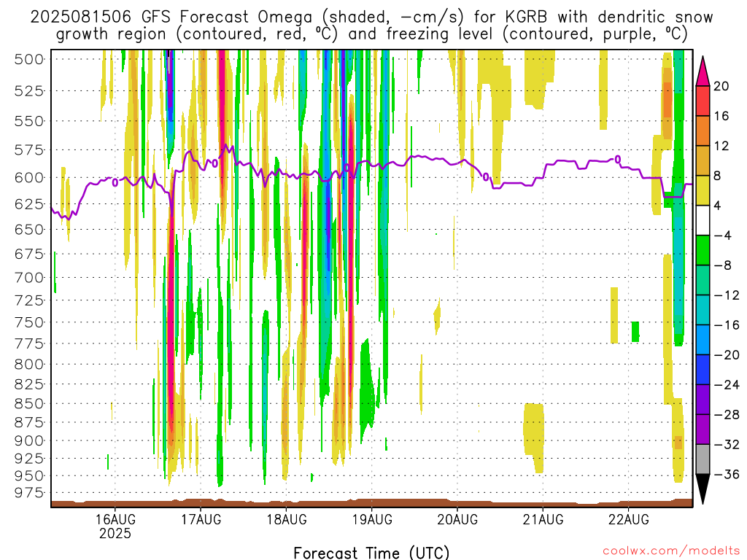Screen dimensions: 747x560
Task: Click the 700 pressure level label
Action: (29, 277)
